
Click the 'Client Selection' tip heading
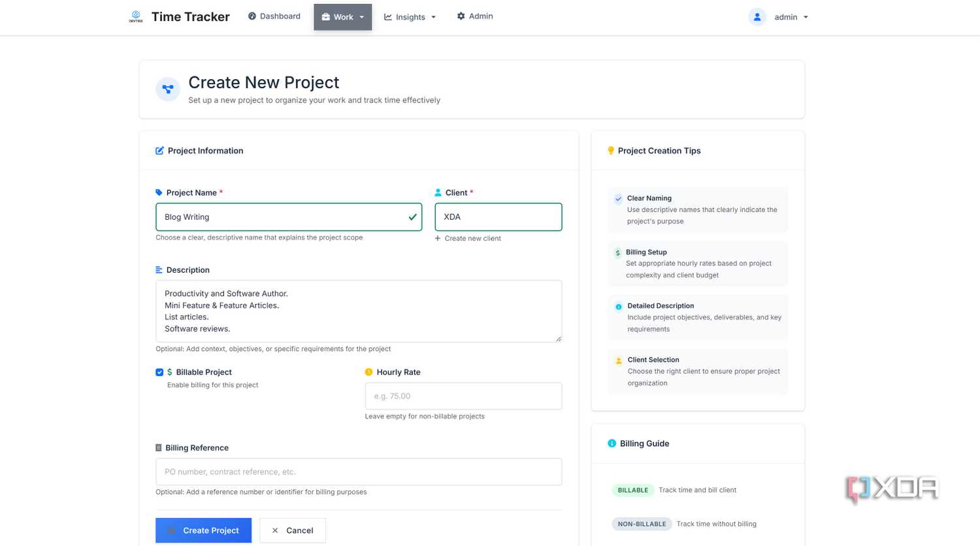[653, 360]
